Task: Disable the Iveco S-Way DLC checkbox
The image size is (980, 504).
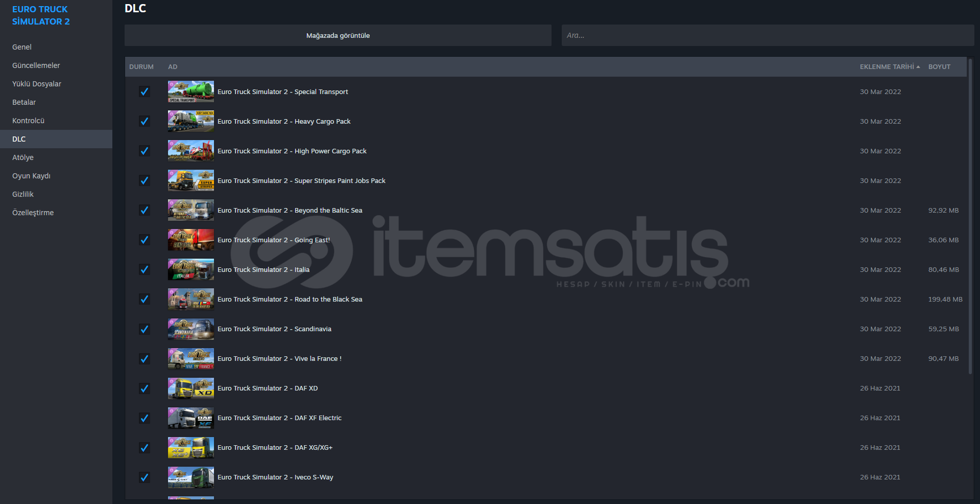Action: tap(145, 477)
